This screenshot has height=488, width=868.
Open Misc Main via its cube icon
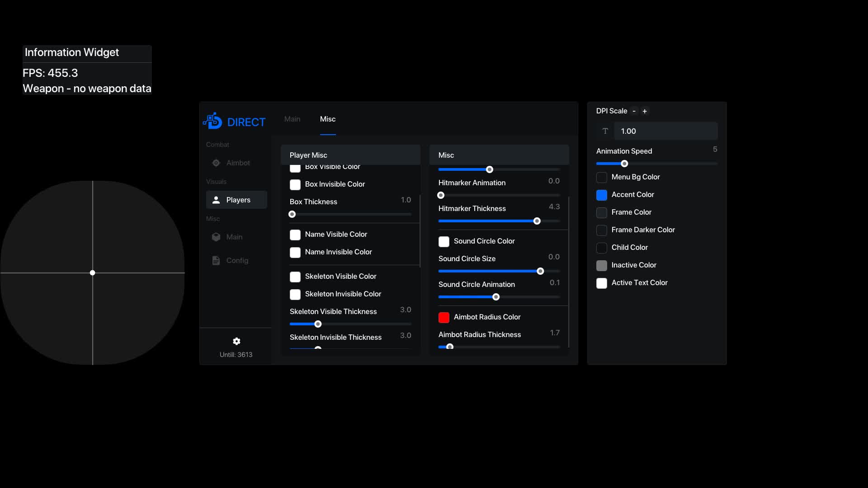(216, 237)
